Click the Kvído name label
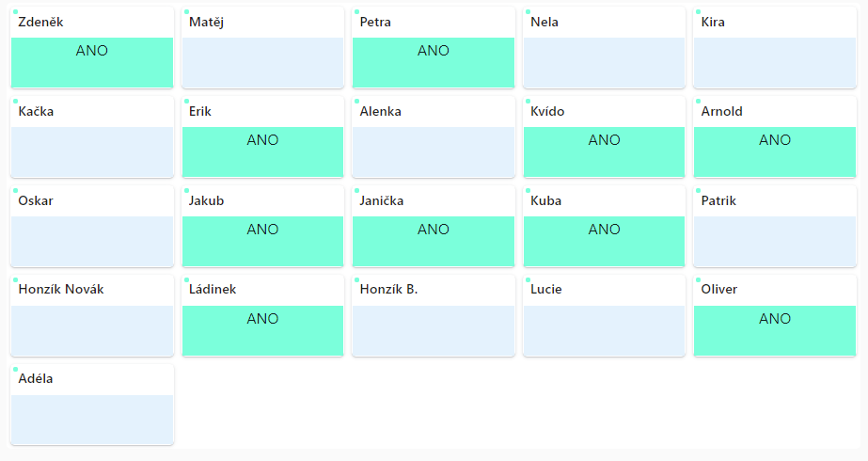The width and height of the screenshot is (868, 461). point(547,111)
